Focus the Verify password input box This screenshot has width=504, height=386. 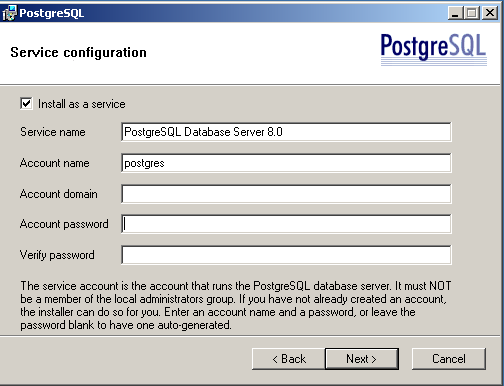click(x=286, y=255)
